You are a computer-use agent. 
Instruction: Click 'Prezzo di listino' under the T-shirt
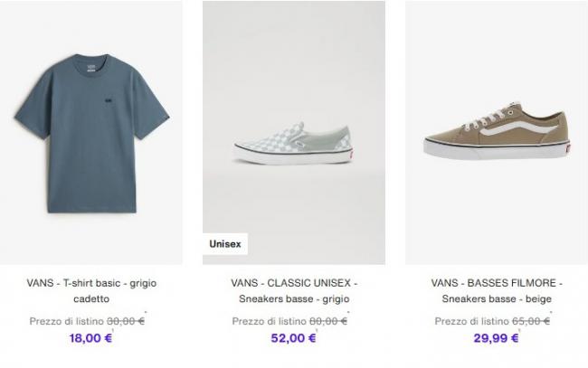click(66, 321)
